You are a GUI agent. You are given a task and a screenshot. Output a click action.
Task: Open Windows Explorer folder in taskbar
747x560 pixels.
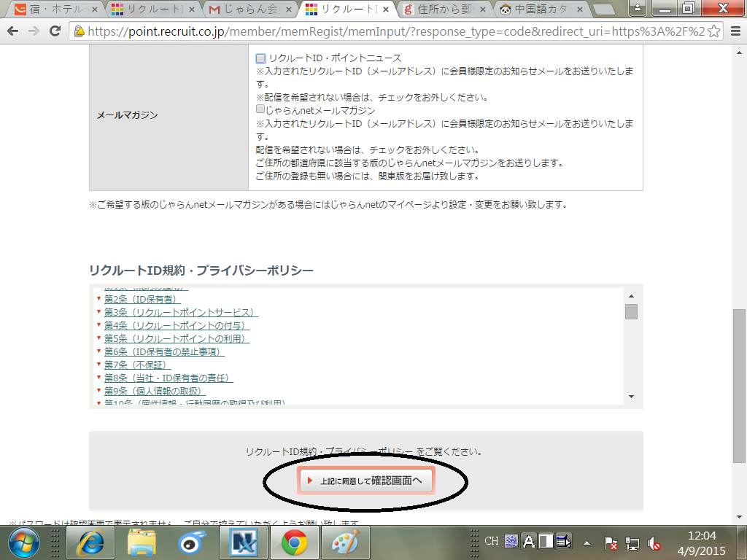click(142, 542)
